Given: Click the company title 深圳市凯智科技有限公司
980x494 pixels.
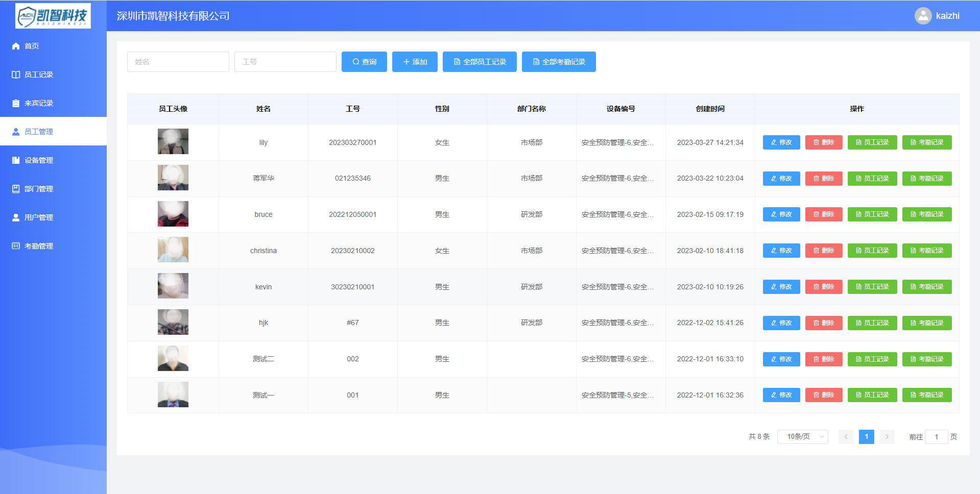Looking at the screenshot, I should click(x=173, y=16).
